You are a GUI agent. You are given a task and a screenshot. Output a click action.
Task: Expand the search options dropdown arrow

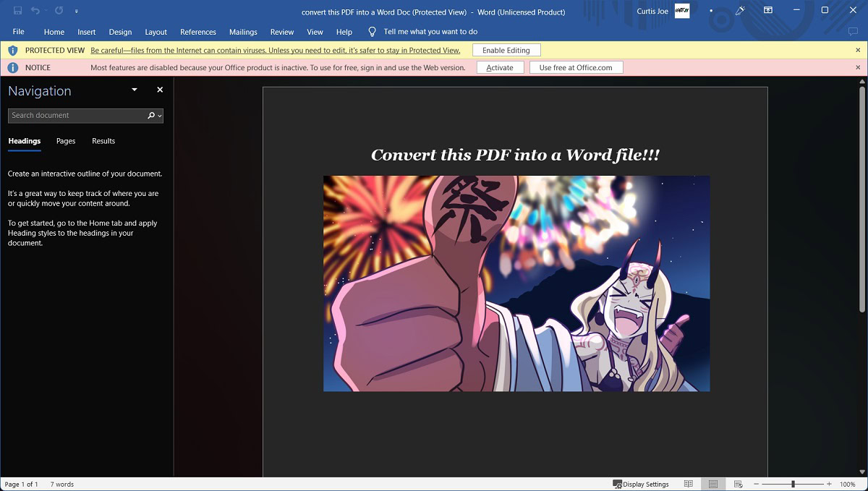[160, 116]
